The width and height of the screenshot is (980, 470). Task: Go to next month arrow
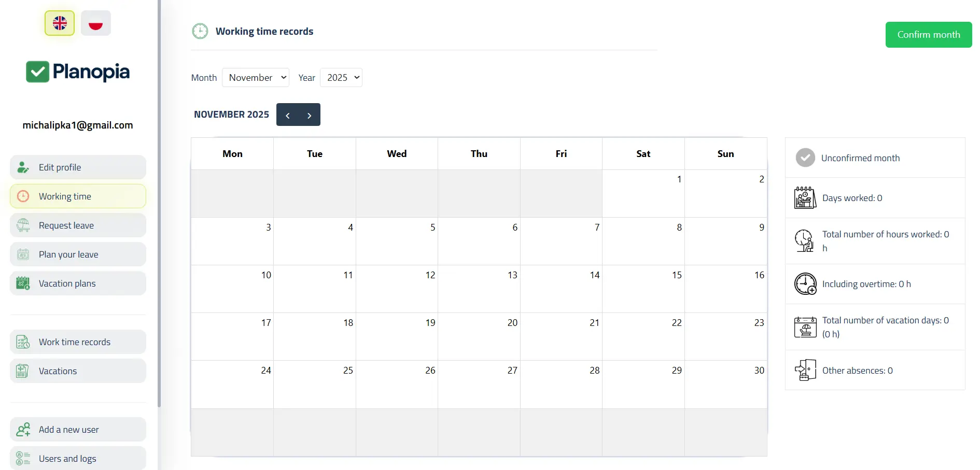[310, 115]
